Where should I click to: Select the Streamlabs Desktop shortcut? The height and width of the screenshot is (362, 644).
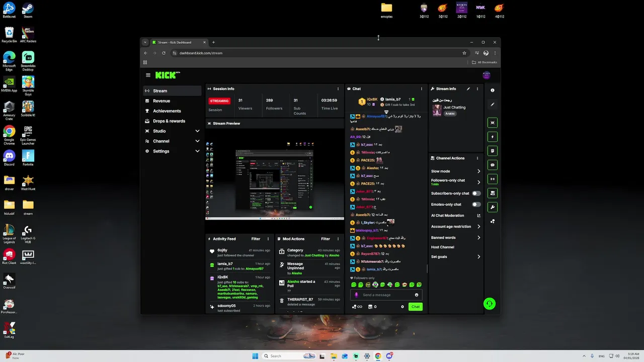point(28,62)
